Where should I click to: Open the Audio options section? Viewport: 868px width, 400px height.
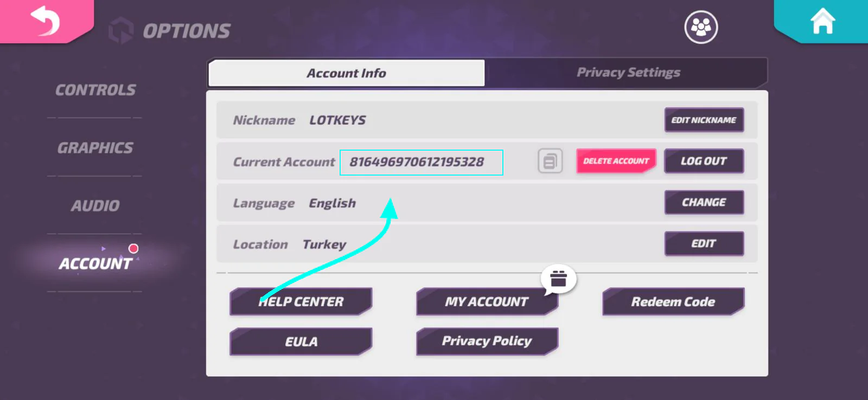click(x=95, y=206)
